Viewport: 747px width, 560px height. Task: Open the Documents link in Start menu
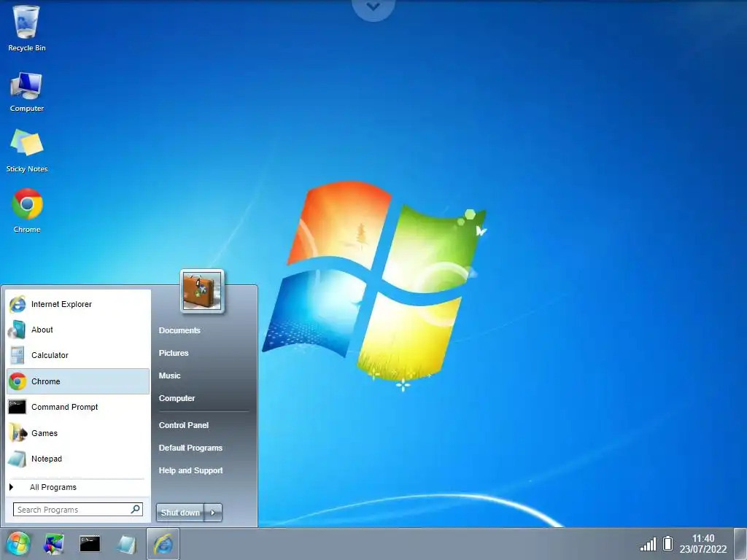179,330
